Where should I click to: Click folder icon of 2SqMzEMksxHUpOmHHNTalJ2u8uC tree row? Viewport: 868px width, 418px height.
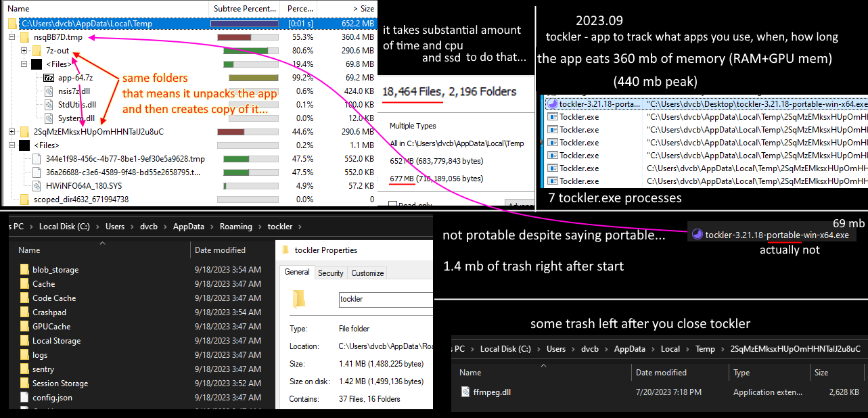point(25,132)
